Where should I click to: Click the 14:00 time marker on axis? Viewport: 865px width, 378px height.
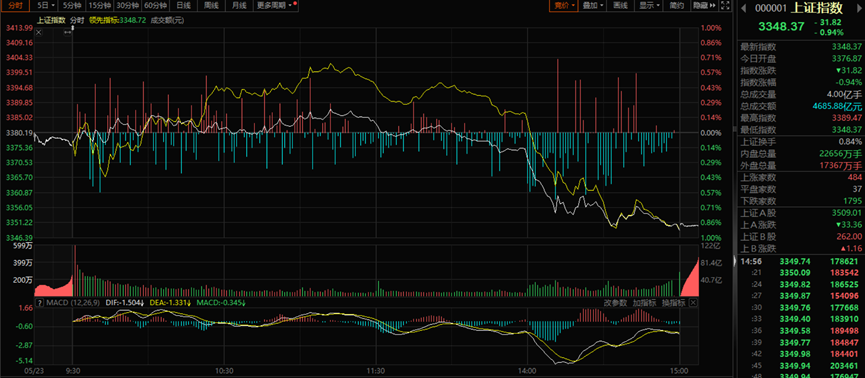tap(527, 371)
